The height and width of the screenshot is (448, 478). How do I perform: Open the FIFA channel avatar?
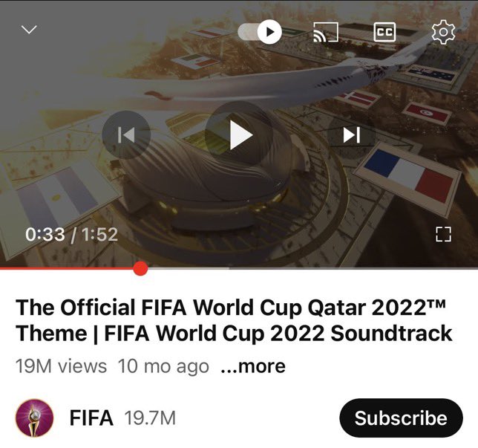tap(34, 418)
